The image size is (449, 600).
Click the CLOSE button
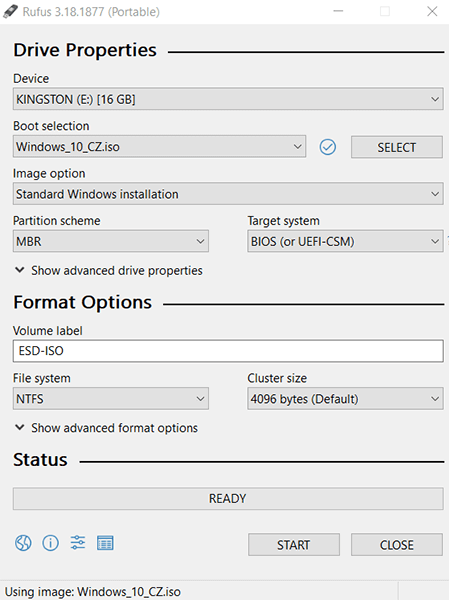(x=397, y=545)
